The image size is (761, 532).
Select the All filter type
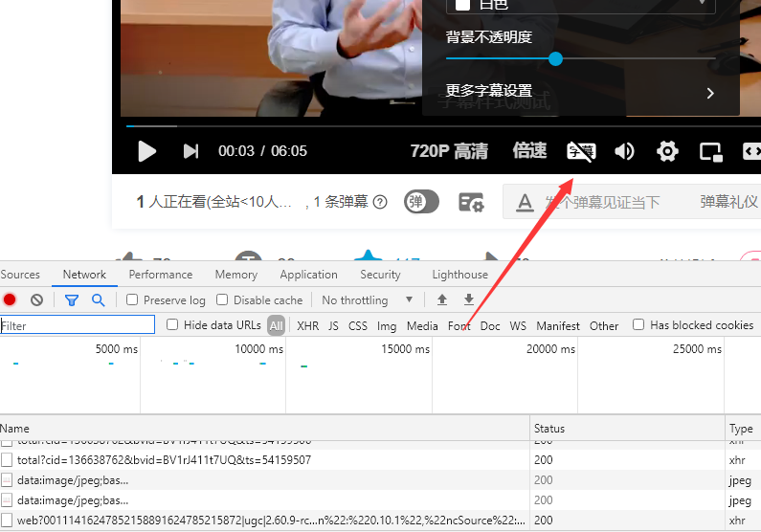pos(276,325)
